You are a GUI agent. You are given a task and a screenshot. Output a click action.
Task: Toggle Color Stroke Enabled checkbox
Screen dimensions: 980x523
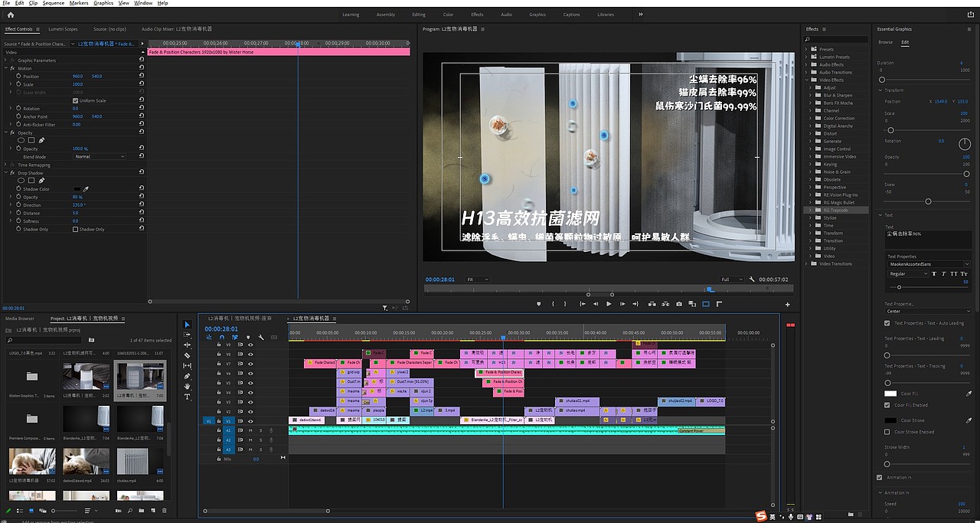887,432
